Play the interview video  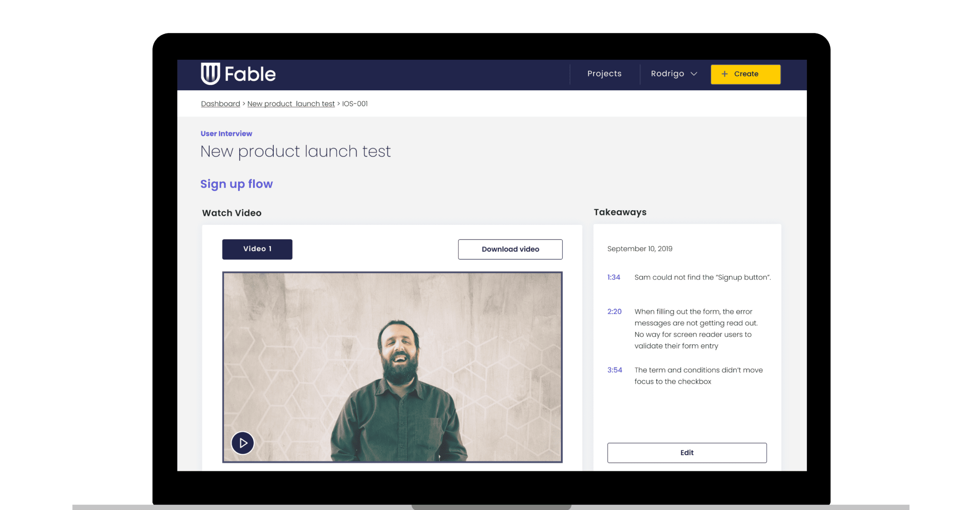tap(242, 443)
